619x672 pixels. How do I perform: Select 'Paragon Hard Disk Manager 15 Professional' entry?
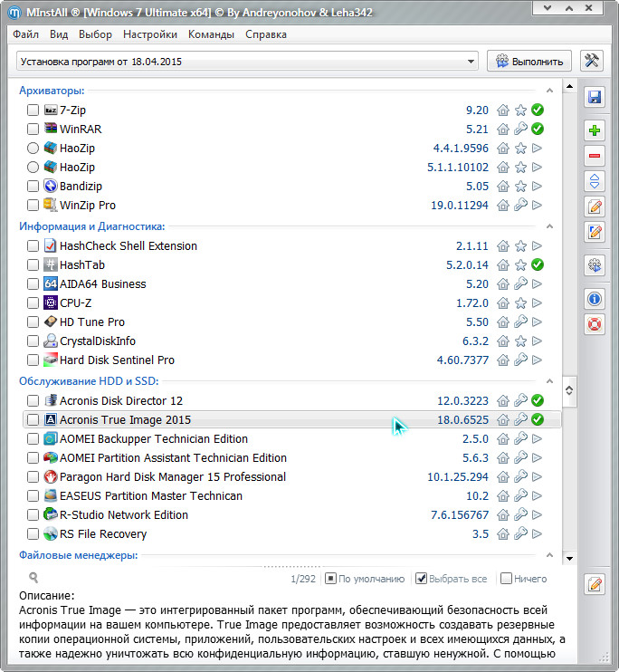[x=173, y=477]
